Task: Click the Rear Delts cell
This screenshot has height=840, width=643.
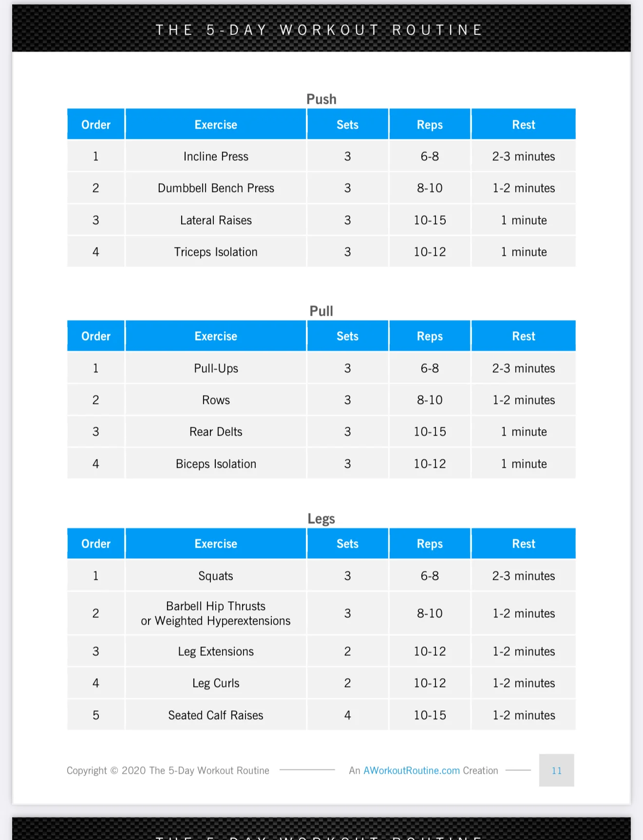Action: coord(216,432)
